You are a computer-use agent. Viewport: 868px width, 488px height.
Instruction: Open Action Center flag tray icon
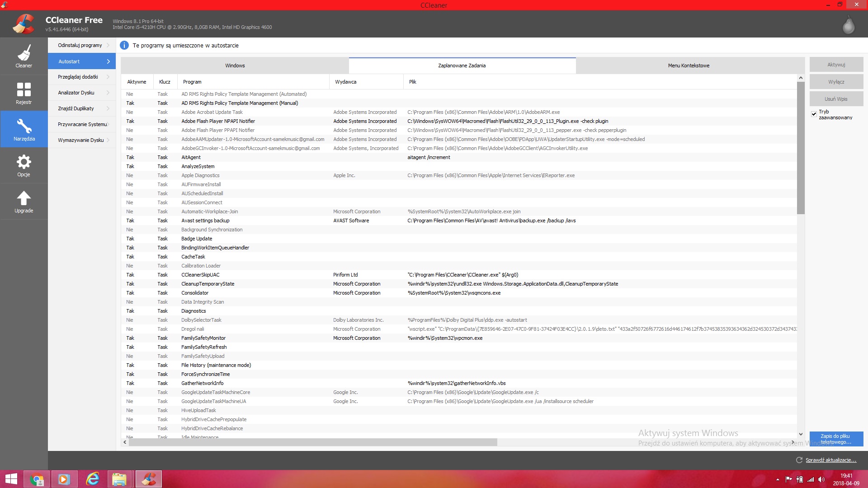788,479
